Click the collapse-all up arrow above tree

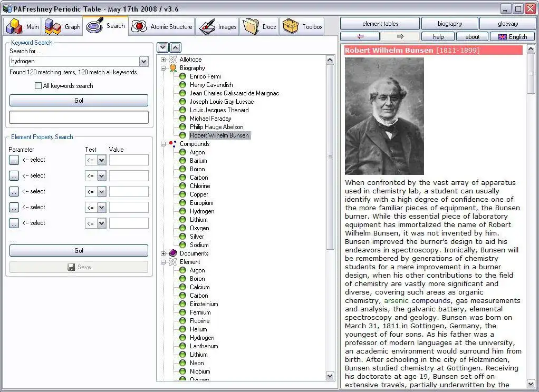(175, 47)
